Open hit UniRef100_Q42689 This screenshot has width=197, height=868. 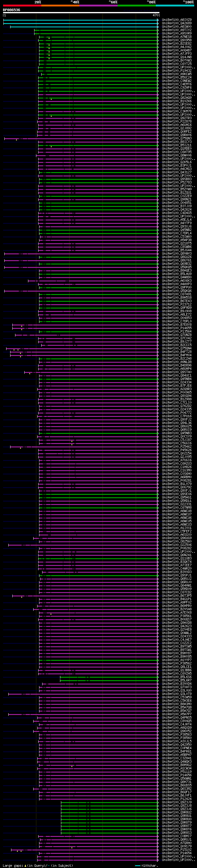(177, 23)
